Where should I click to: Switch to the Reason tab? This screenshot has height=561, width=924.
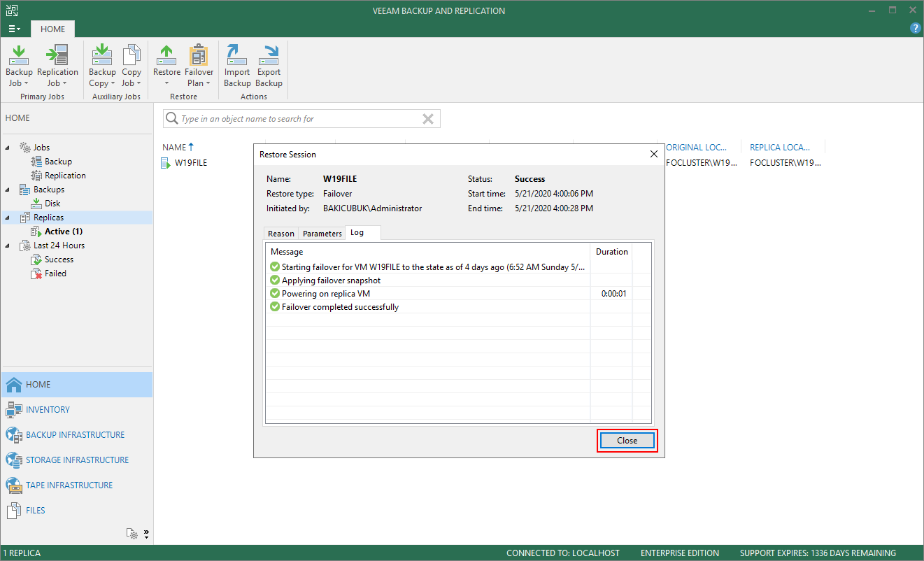pos(281,234)
